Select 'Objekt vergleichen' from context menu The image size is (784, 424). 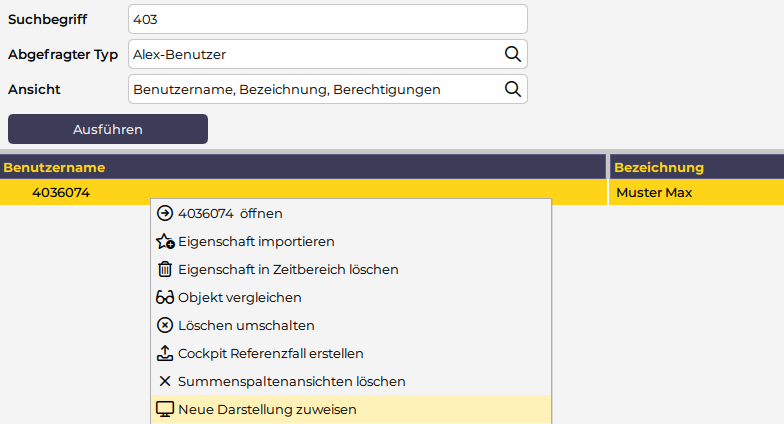(x=240, y=297)
